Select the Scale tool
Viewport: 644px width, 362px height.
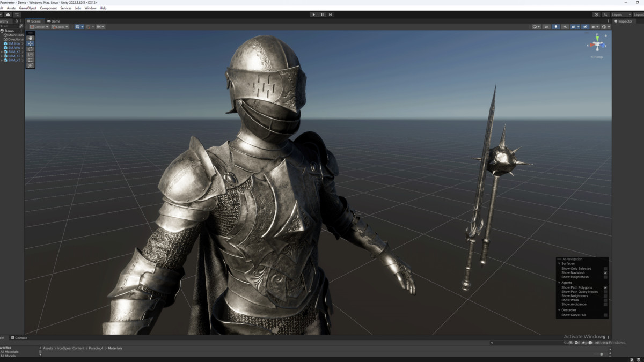point(31,54)
